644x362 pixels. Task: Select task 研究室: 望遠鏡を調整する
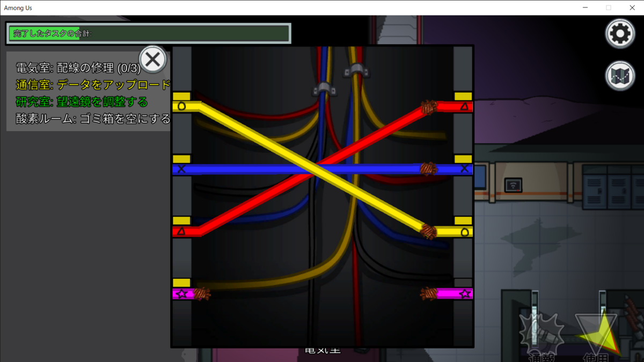pyautogui.click(x=82, y=101)
